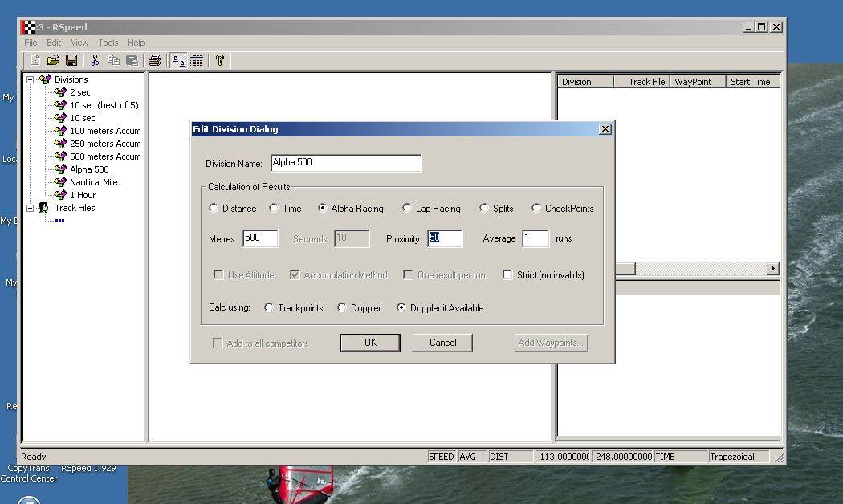Image resolution: width=843 pixels, height=504 pixels.
Task: Cut selection using the scissors icon
Action: [x=94, y=59]
